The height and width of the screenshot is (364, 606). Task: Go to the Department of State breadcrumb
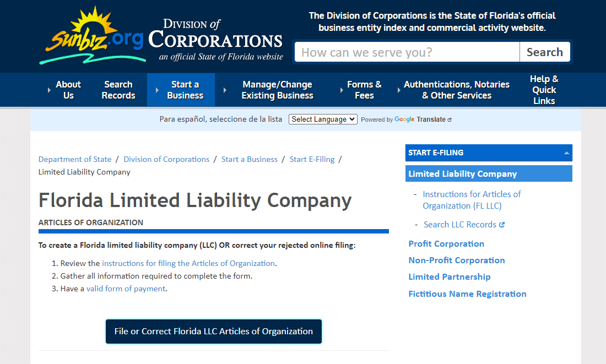point(75,159)
